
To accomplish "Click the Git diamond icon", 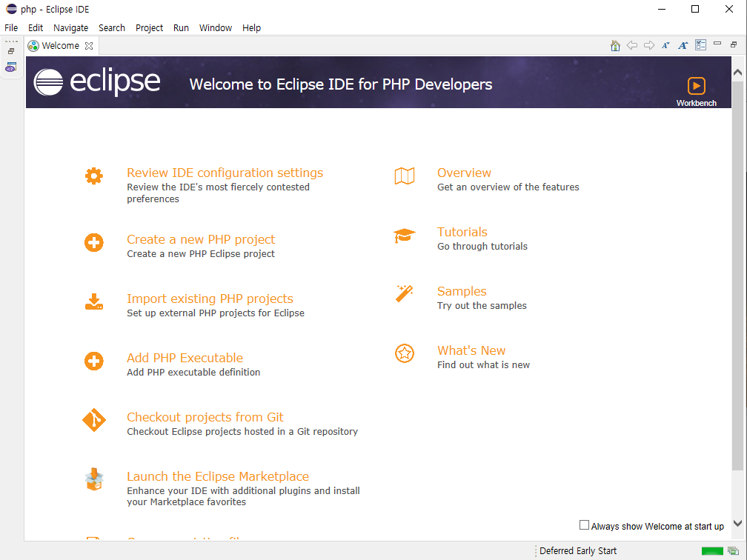I will (94, 420).
